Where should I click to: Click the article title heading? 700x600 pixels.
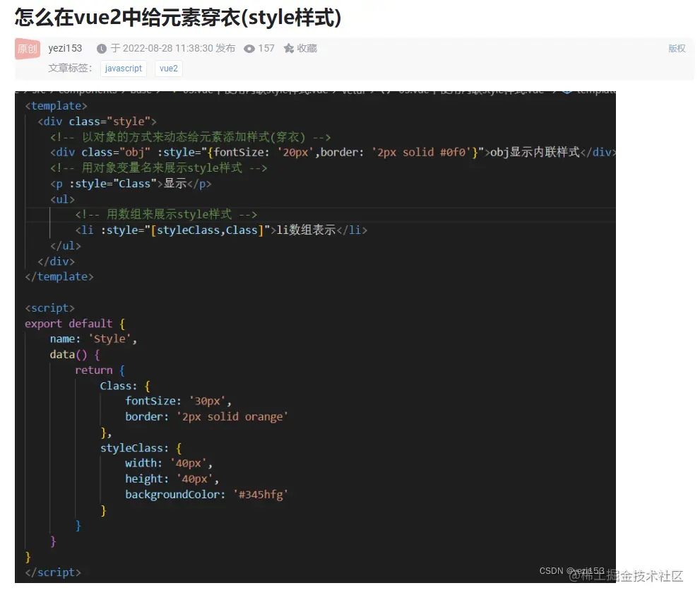178,18
